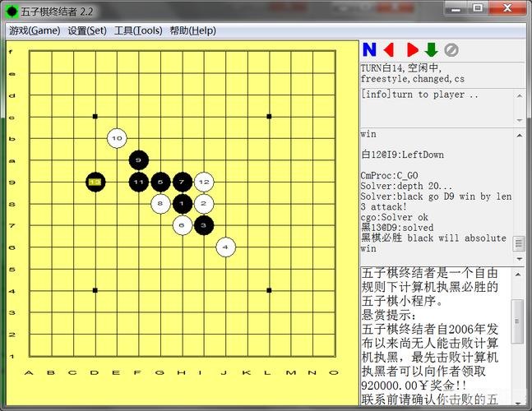Click the 'cgo:Solver ok' log line
This screenshot has height=411, width=532.
coord(395,217)
